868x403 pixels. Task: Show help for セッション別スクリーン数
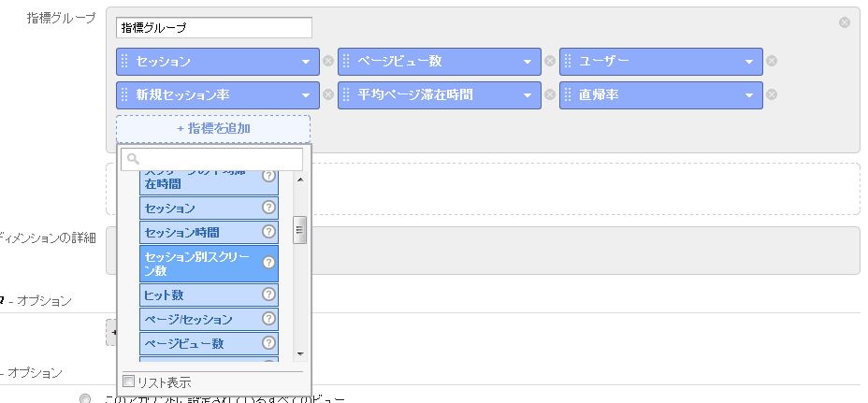(x=268, y=263)
